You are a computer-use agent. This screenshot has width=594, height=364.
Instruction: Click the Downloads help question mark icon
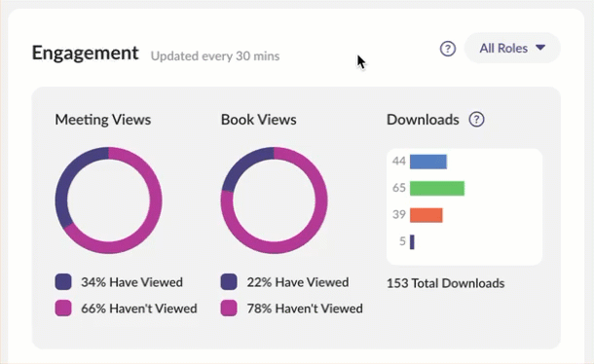point(476,120)
